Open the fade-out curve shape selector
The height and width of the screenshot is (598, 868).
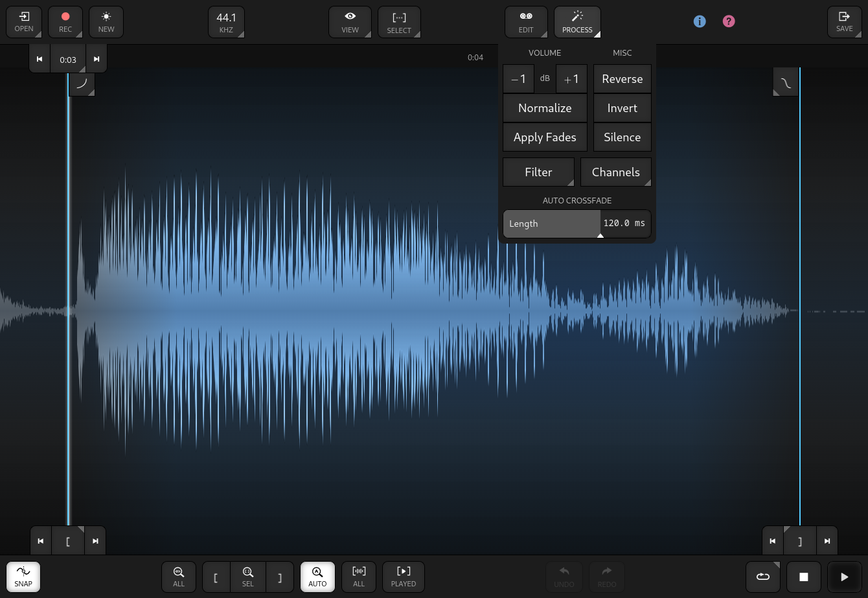pyautogui.click(x=786, y=84)
